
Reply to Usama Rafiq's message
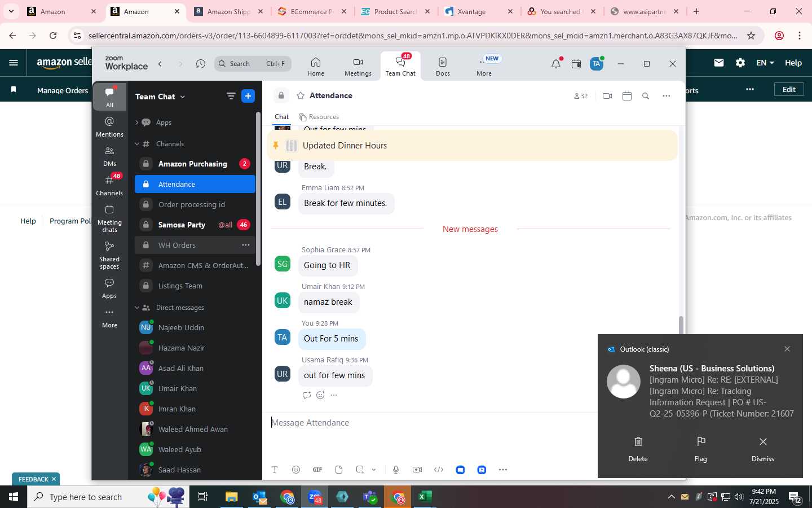[307, 395]
